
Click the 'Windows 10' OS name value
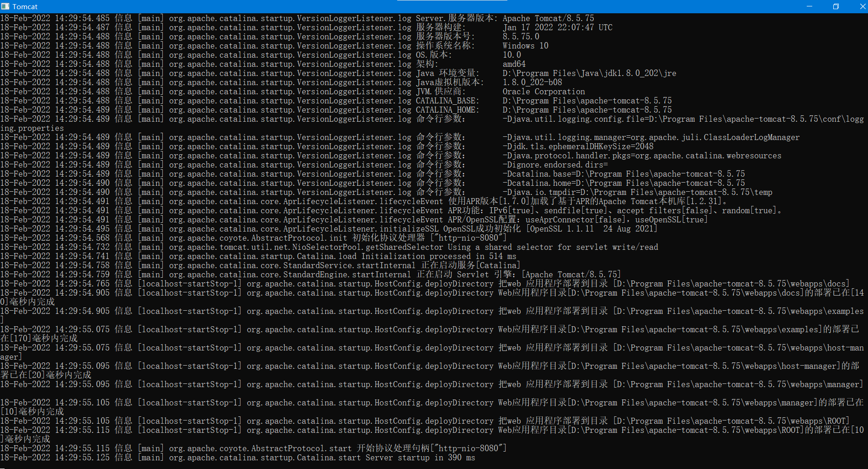[x=526, y=46]
